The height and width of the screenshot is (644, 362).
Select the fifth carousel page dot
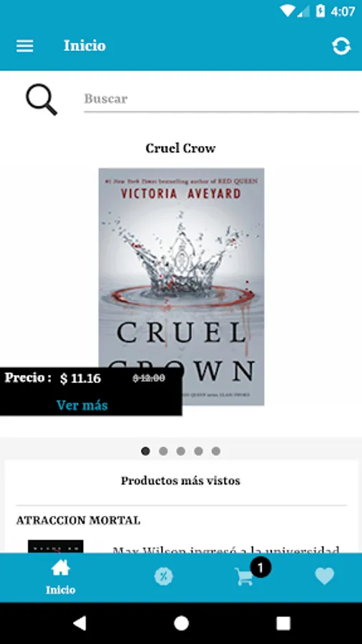tap(216, 452)
